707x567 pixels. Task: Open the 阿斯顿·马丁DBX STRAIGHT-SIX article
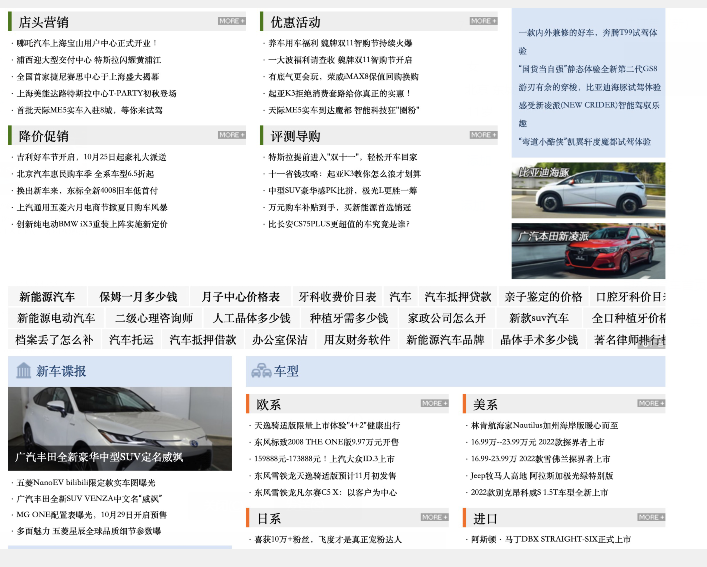click(x=551, y=539)
